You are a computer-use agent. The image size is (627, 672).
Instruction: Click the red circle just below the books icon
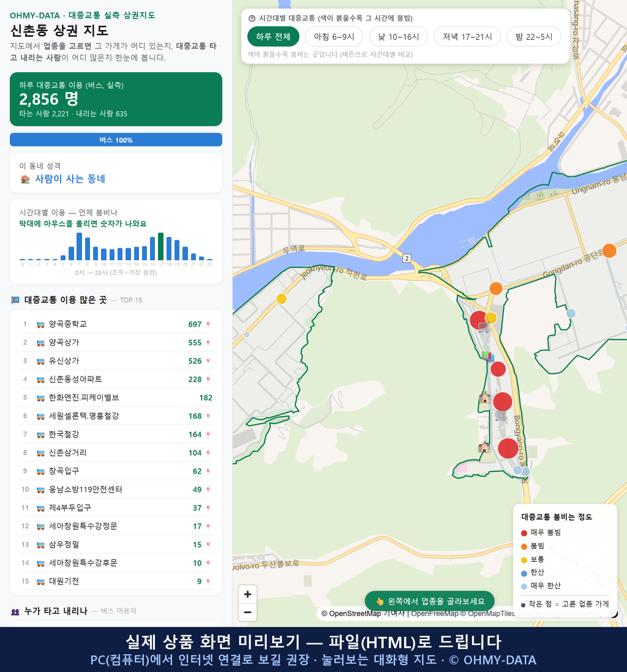pos(498,369)
